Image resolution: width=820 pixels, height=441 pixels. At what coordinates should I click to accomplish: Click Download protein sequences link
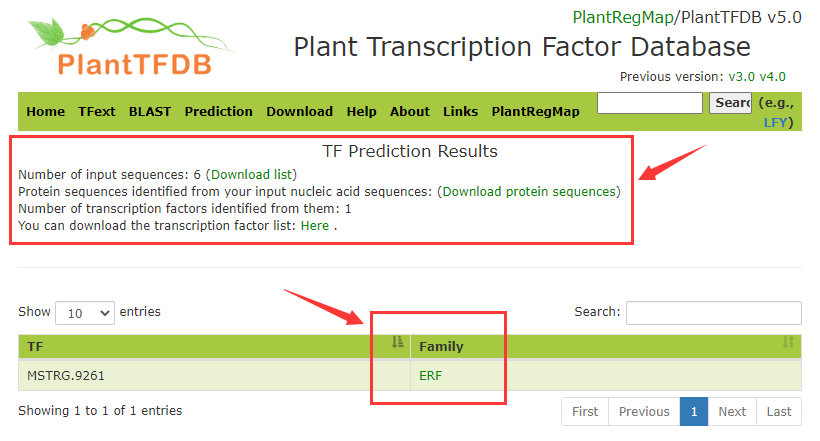(x=529, y=191)
